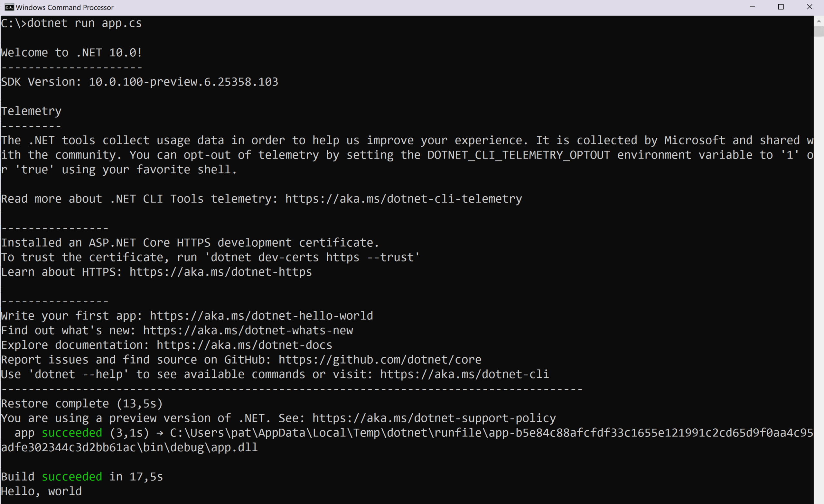The height and width of the screenshot is (504, 824).
Task: Click the scrollbar up arrow
Action: [819, 21]
